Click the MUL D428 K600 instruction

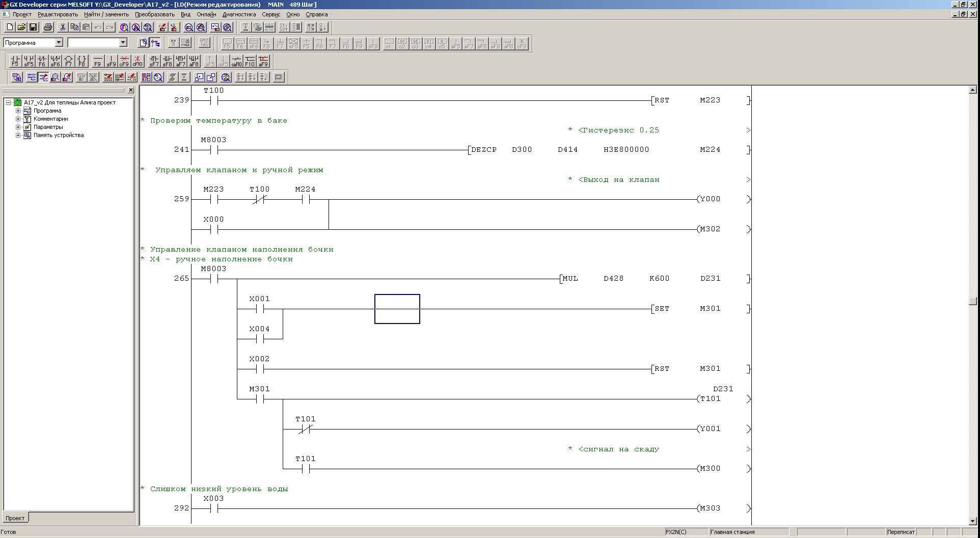click(x=655, y=279)
